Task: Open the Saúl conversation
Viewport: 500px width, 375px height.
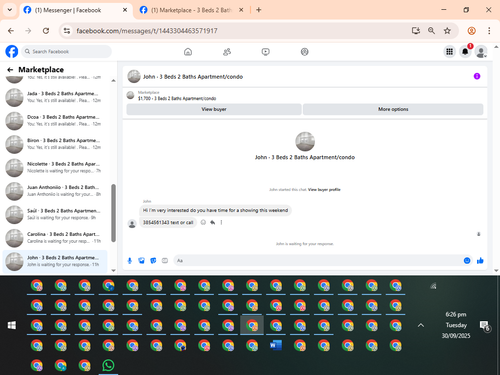Action: 55,214
